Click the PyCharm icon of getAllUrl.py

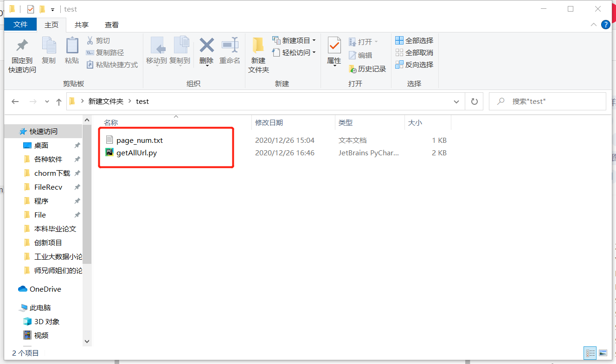pyautogui.click(x=109, y=153)
